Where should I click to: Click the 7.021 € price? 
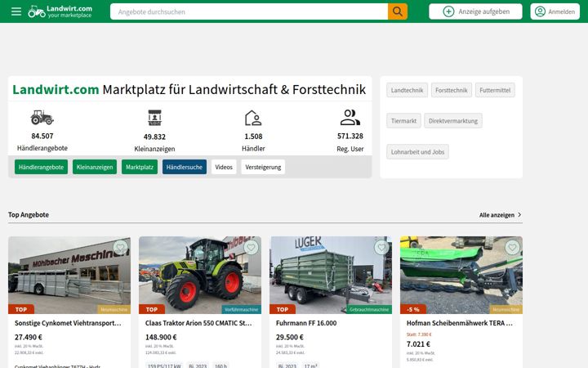pos(418,344)
